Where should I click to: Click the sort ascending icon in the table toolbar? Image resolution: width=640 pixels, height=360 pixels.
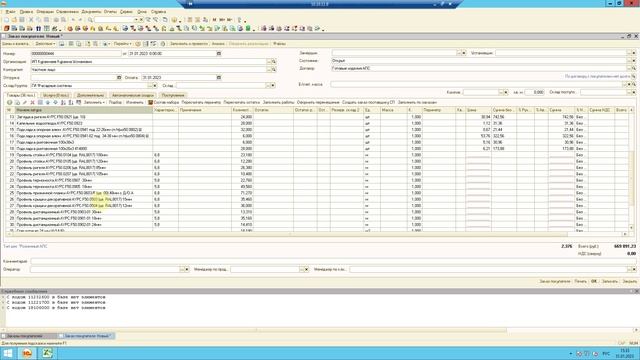click(63, 102)
